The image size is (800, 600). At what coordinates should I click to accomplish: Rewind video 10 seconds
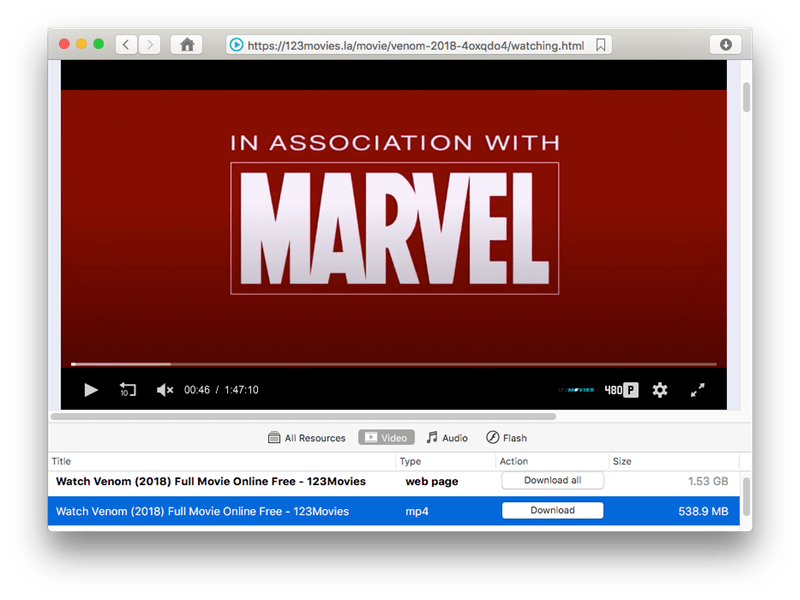point(128,390)
